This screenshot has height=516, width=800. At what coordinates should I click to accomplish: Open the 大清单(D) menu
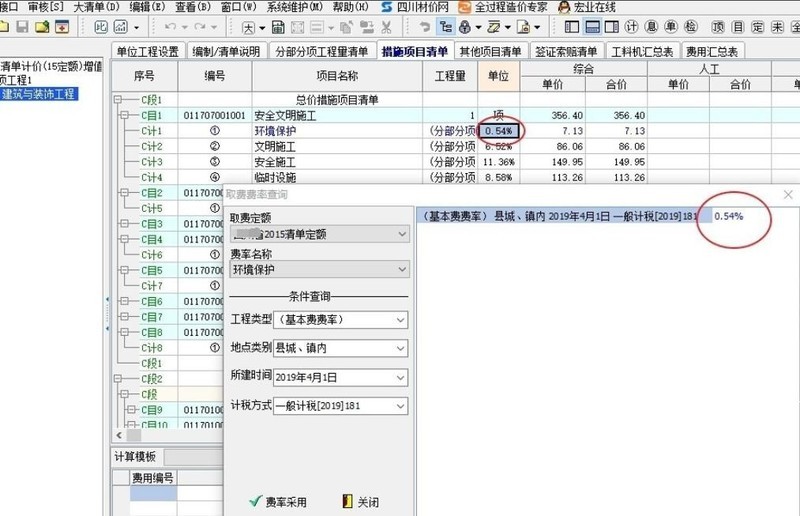(x=96, y=7)
